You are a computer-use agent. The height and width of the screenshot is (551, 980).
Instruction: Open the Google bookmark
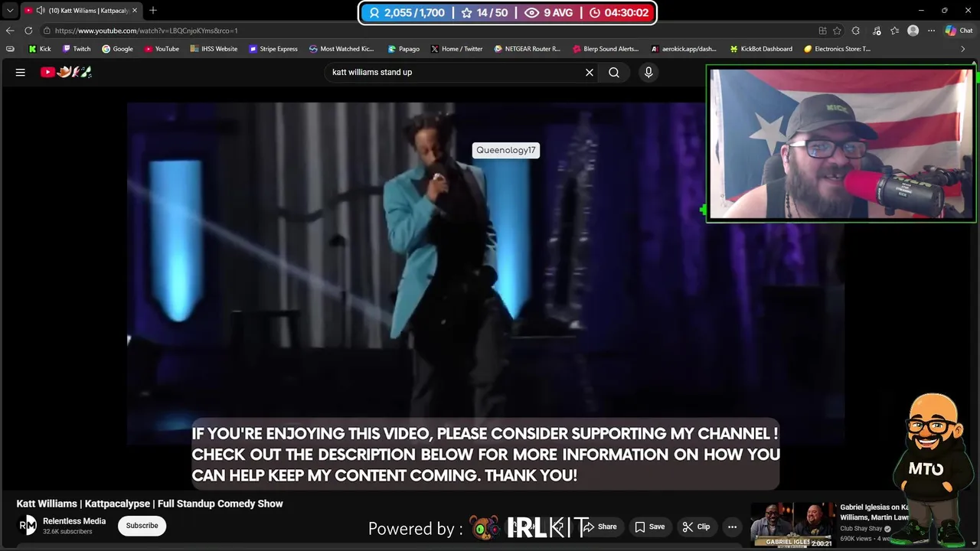coord(117,49)
